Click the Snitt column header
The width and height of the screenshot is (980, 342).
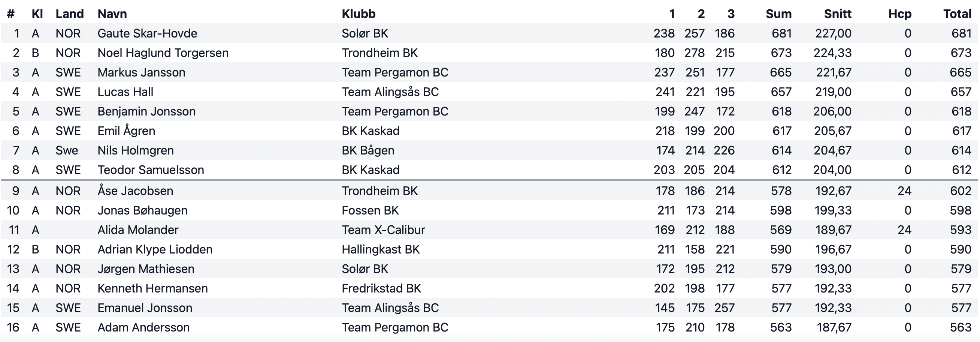pos(837,14)
